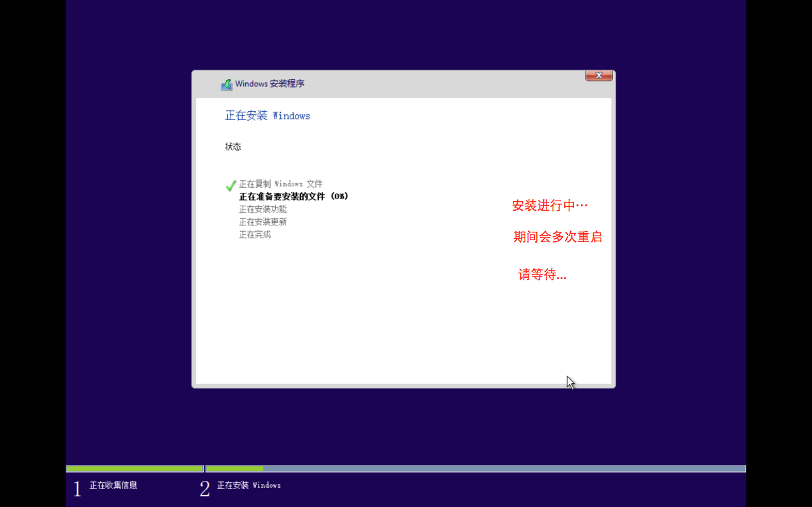812x507 pixels.
Task: Click the Windows 安装程序 title text
Action: tap(269, 84)
